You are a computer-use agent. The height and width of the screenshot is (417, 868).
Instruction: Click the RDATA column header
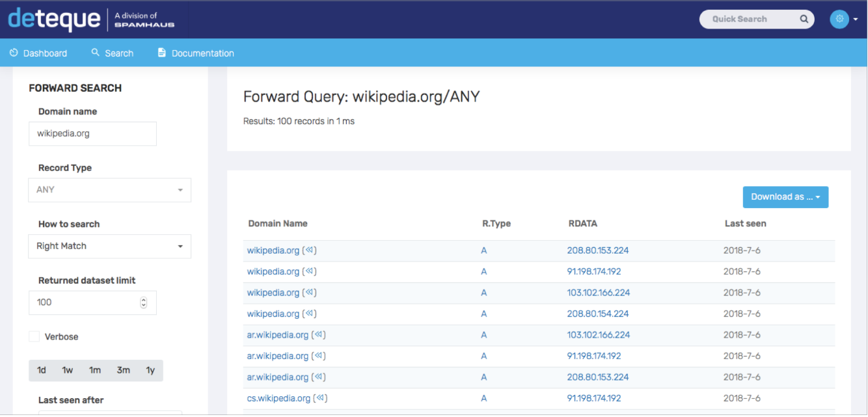pyautogui.click(x=583, y=224)
